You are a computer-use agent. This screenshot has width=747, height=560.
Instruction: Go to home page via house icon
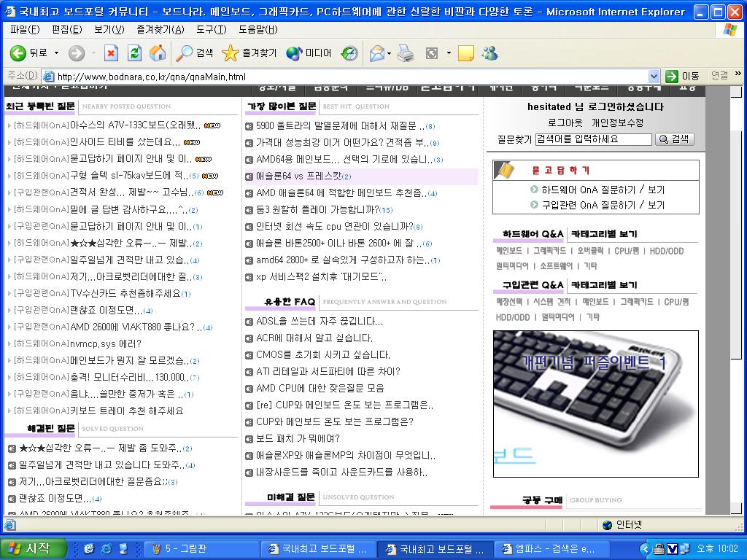pos(158,52)
